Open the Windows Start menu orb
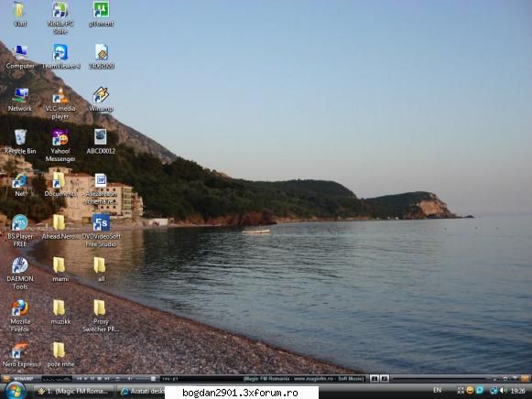This screenshot has width=532, height=399. [x=15, y=391]
